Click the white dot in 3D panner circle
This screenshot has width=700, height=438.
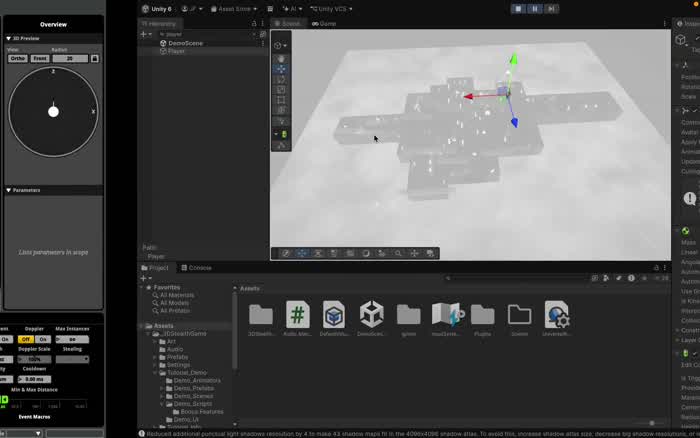(x=53, y=112)
